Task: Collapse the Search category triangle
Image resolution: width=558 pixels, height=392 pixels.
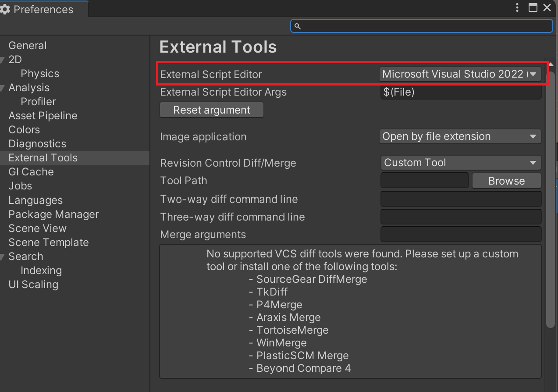Action: pyautogui.click(x=3, y=257)
